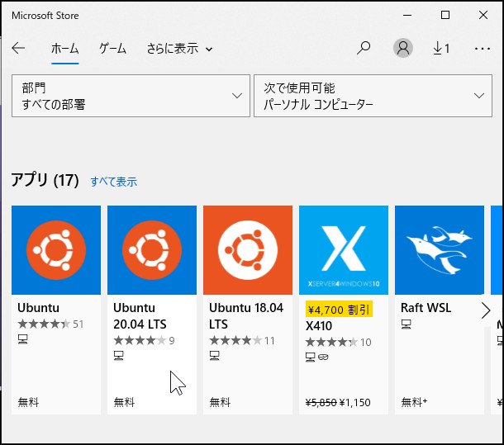Click Ubuntu 18.04's 11 ratings stars

(242, 340)
